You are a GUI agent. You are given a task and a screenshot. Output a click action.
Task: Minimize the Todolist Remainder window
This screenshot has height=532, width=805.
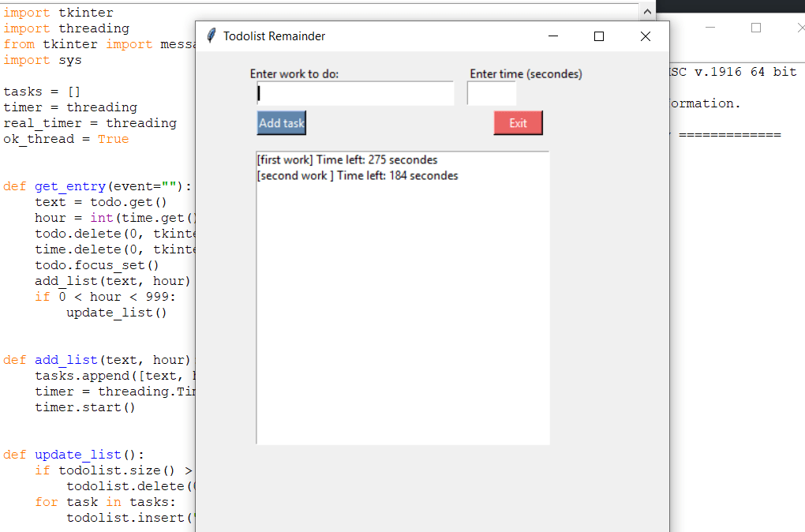(552, 36)
